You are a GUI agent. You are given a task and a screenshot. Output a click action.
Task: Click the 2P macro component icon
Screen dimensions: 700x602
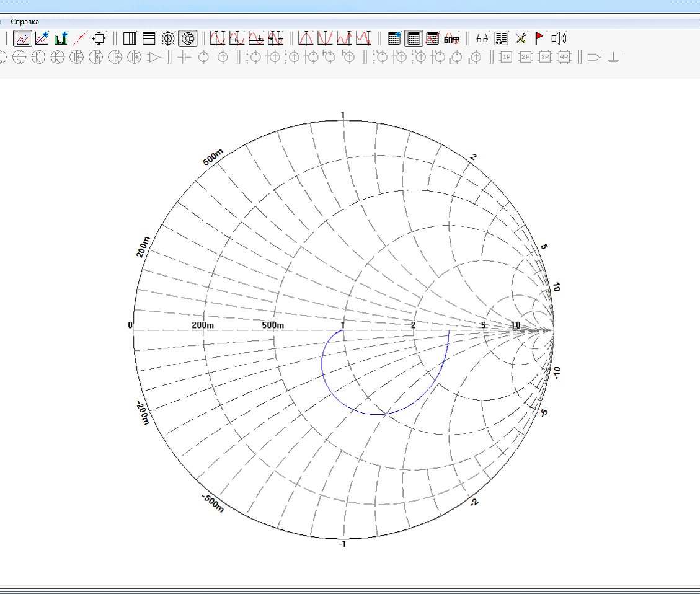(x=525, y=57)
